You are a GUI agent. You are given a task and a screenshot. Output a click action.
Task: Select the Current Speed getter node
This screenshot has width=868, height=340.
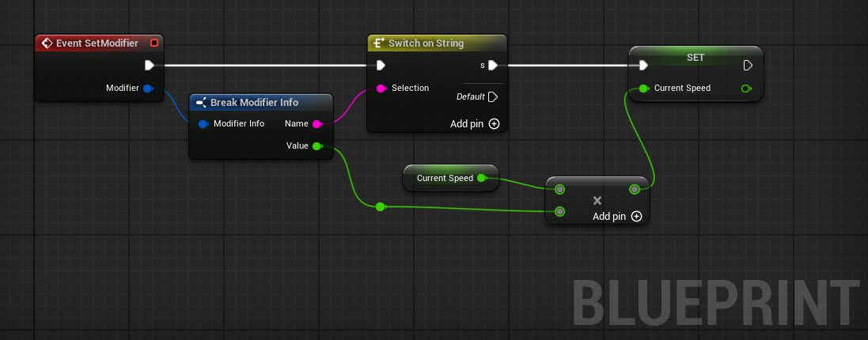(445, 178)
